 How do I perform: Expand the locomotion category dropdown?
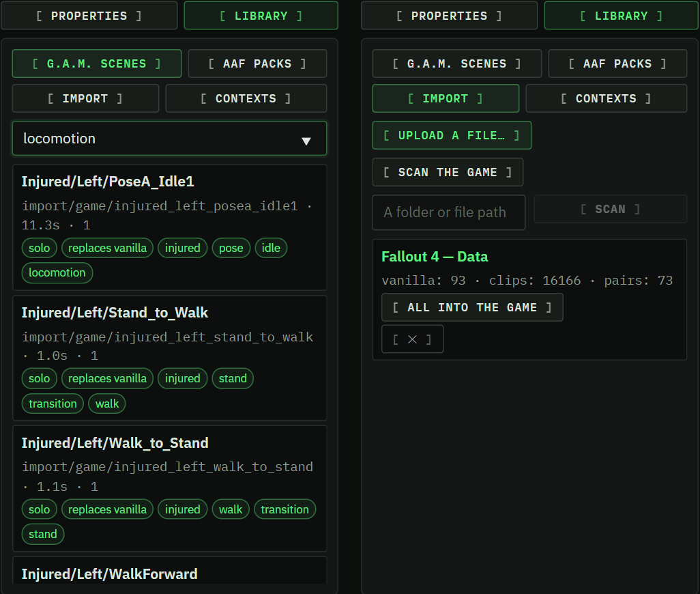(x=169, y=139)
